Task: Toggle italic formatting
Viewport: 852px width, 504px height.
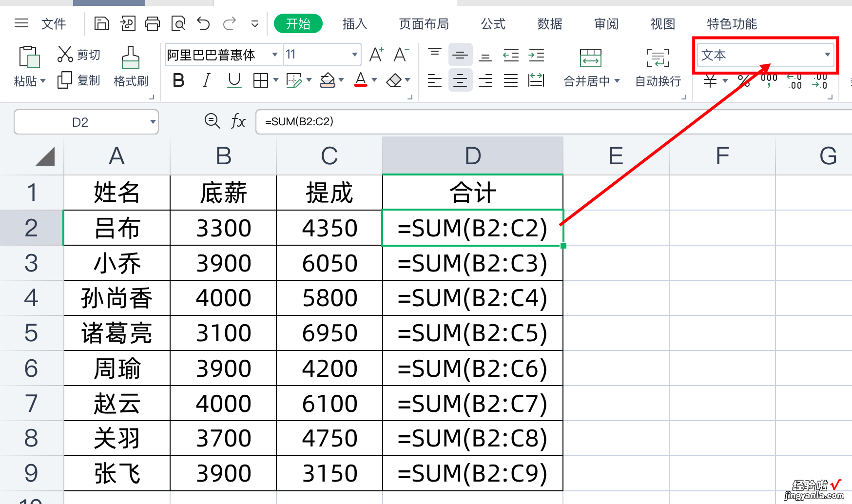Action: click(206, 80)
